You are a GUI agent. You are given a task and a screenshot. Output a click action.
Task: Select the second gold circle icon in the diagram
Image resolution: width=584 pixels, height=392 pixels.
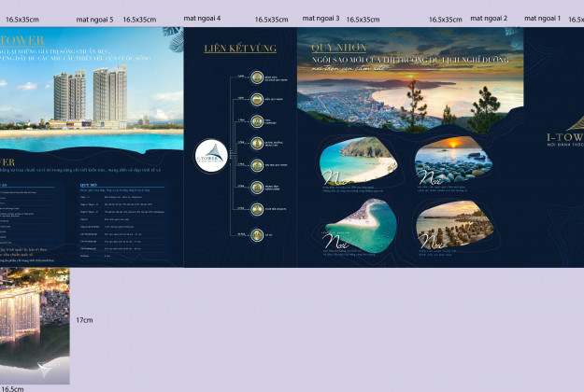coord(256,99)
